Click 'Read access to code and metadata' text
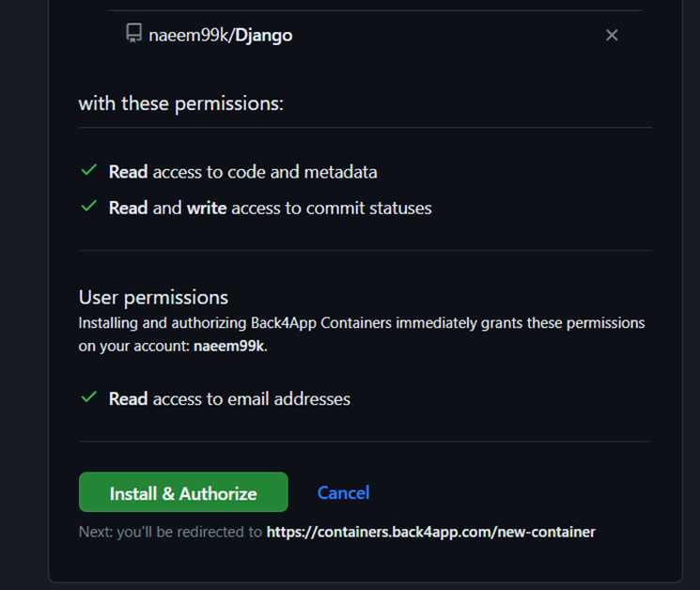The image size is (700, 590). [x=242, y=172]
